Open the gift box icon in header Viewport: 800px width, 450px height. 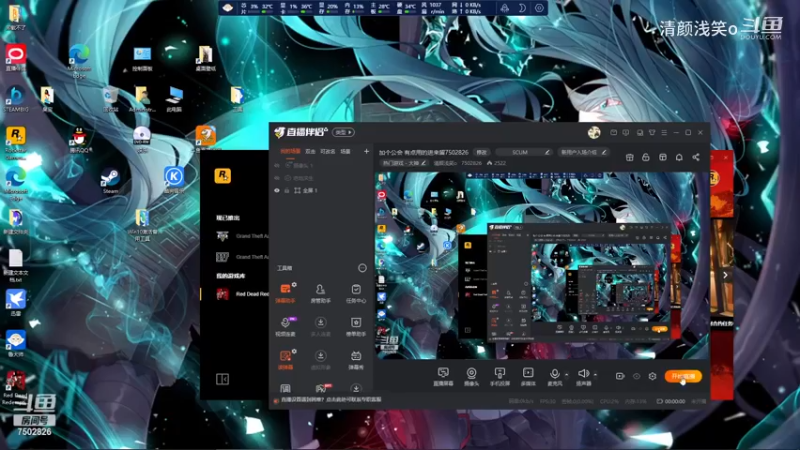(630, 157)
